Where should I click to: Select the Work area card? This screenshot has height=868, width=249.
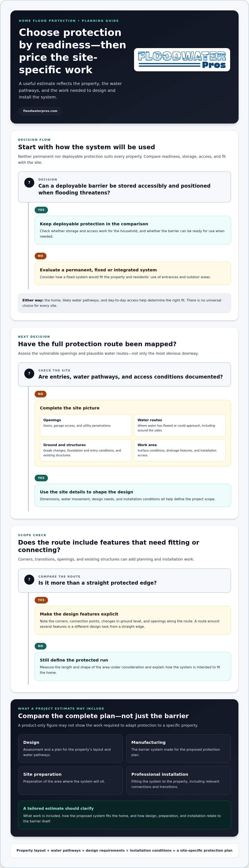tap(180, 450)
